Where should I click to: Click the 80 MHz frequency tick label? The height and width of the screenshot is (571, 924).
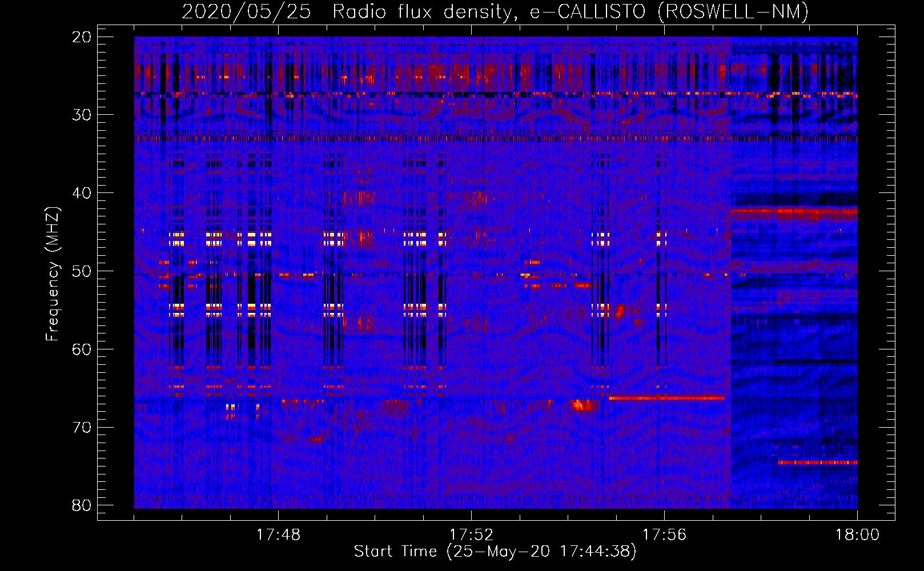pos(82,505)
